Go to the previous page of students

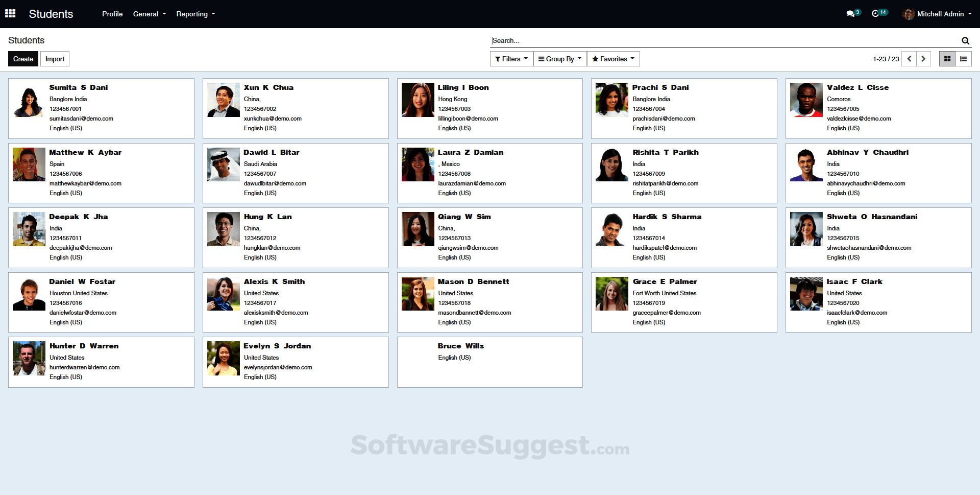(x=909, y=58)
